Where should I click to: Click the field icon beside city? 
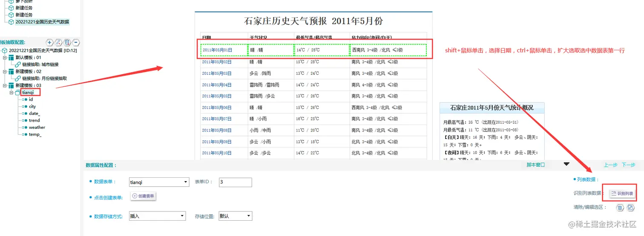[25, 106]
